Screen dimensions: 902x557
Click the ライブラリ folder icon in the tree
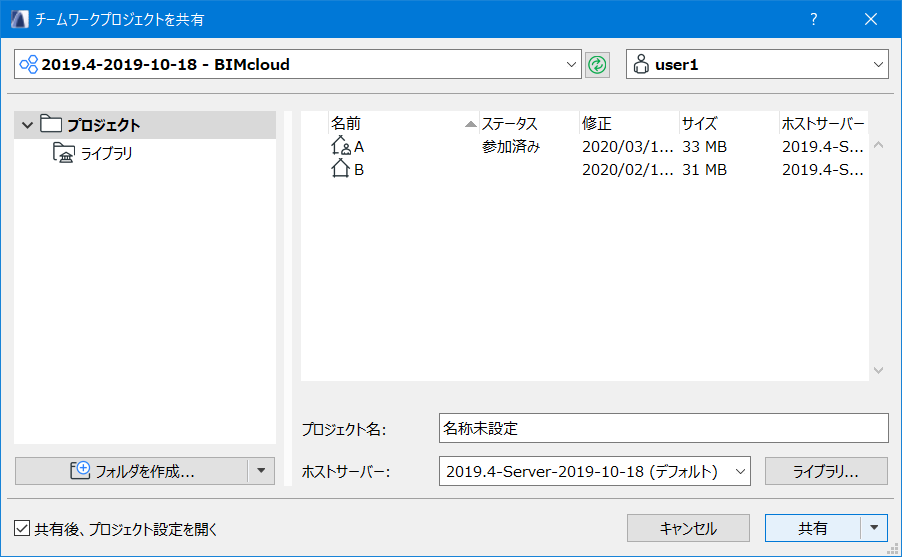(64, 153)
